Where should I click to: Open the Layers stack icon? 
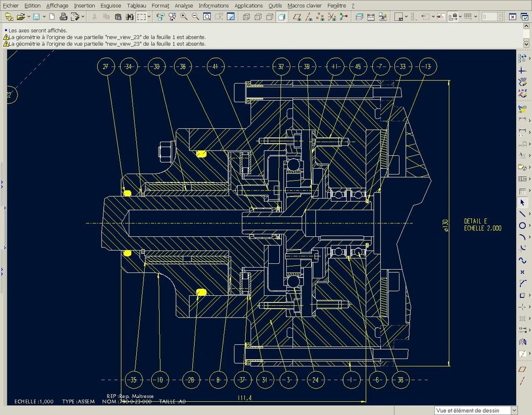359,17
